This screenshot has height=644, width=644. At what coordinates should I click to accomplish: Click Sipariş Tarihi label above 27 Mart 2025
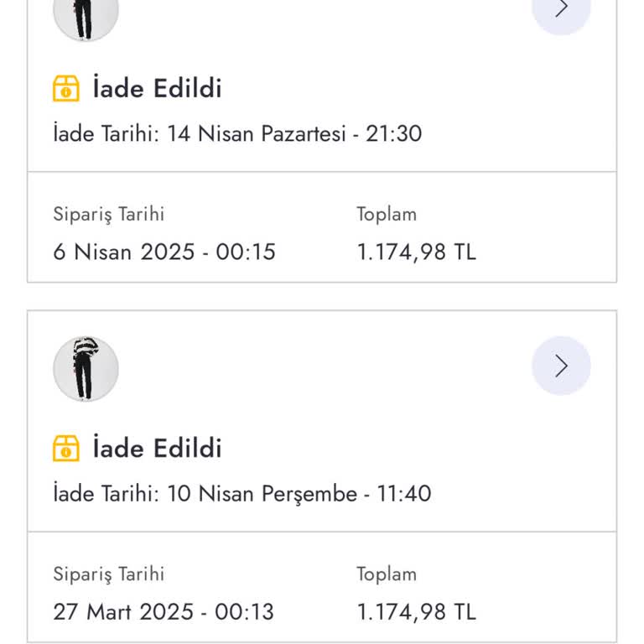click(x=109, y=574)
